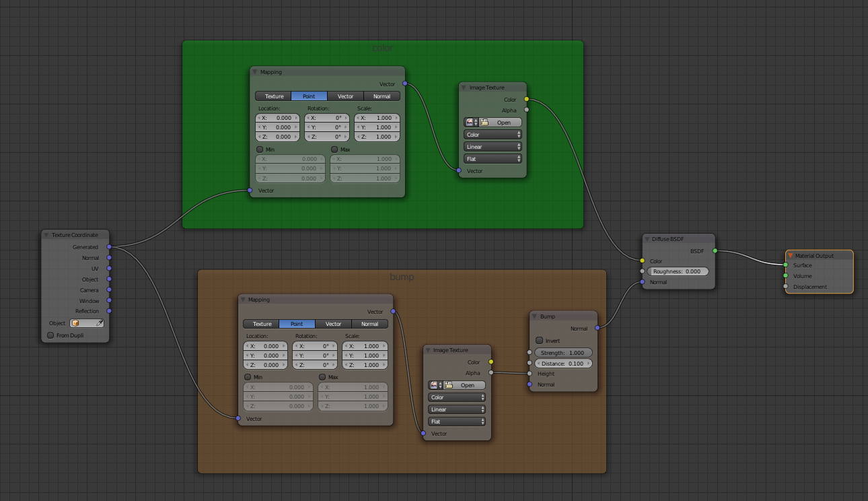
Task: Toggle the From Dupli checkbox
Action: (x=50, y=335)
